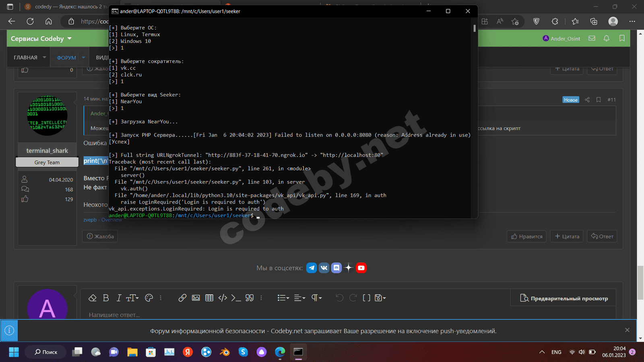Share post #11 via share icon
The image size is (644, 362).
[587, 100]
